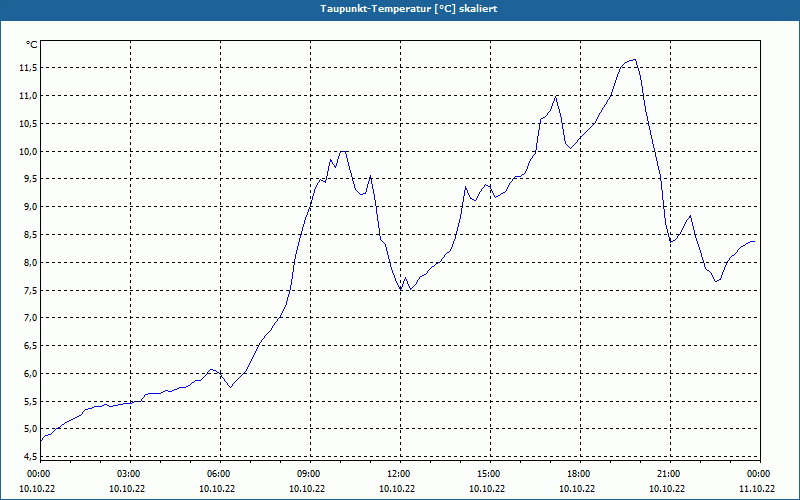Select the 10,0 y-axis label

point(28,152)
